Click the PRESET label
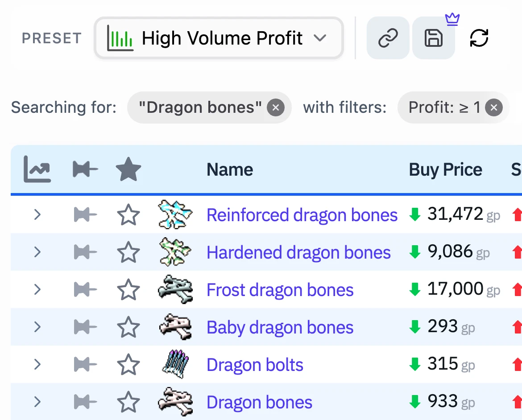The width and height of the screenshot is (522, 420). (52, 38)
